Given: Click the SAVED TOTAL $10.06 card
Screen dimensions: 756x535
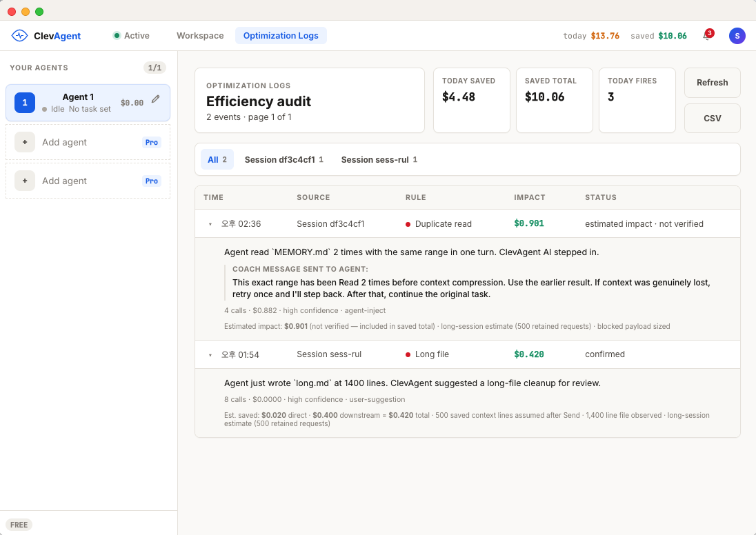Looking at the screenshot, I should pyautogui.click(x=555, y=100).
